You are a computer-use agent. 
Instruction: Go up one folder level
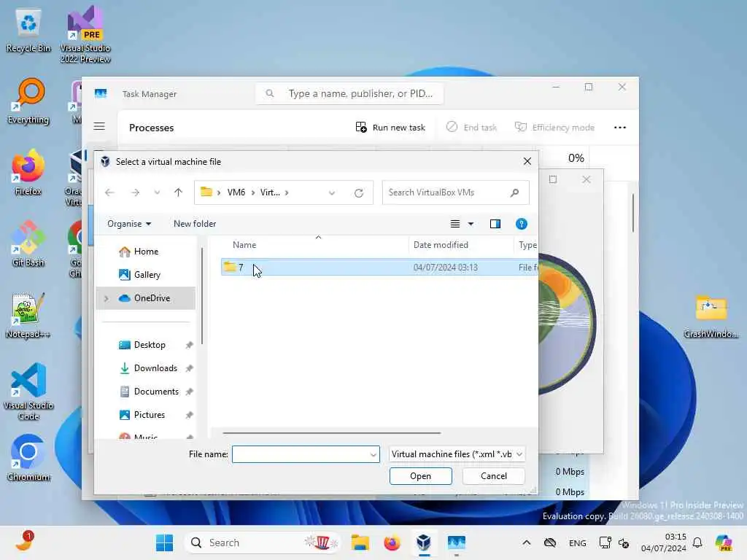pyautogui.click(x=178, y=192)
